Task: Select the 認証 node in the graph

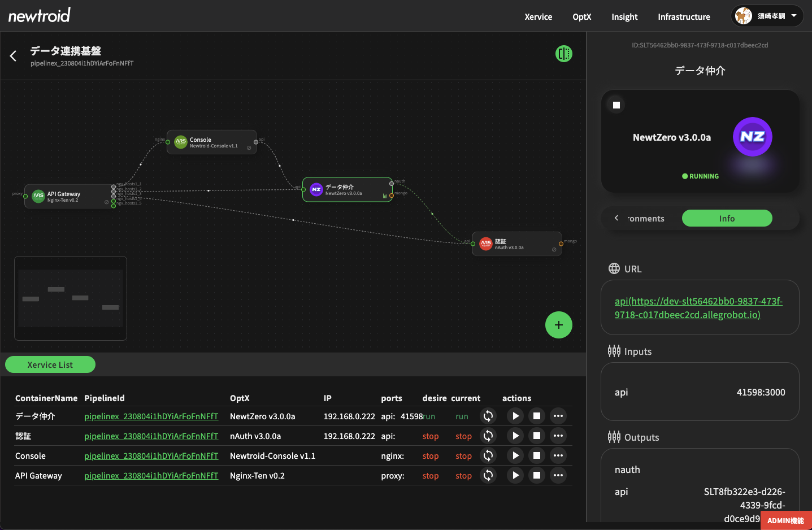Action: pos(517,244)
